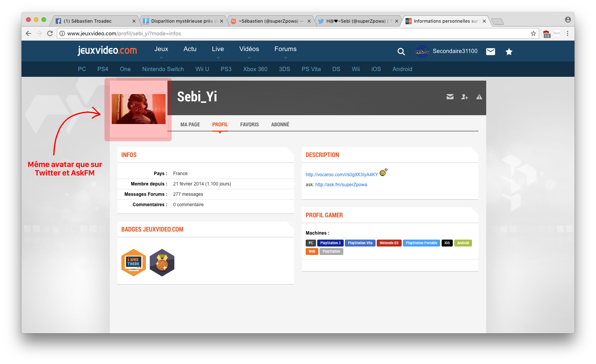Go to iOS platform nav link
Image resolution: width=596 pixels, height=364 pixels.
376,69
